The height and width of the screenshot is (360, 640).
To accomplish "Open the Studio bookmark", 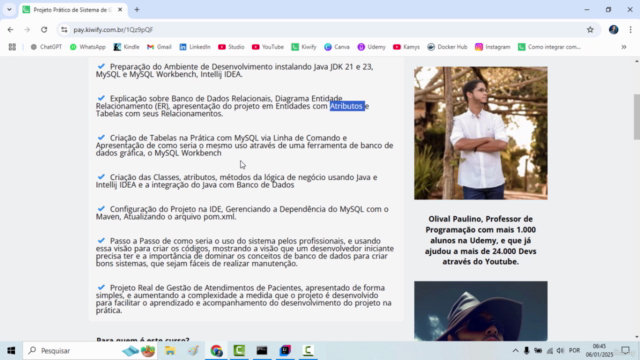I will [231, 47].
